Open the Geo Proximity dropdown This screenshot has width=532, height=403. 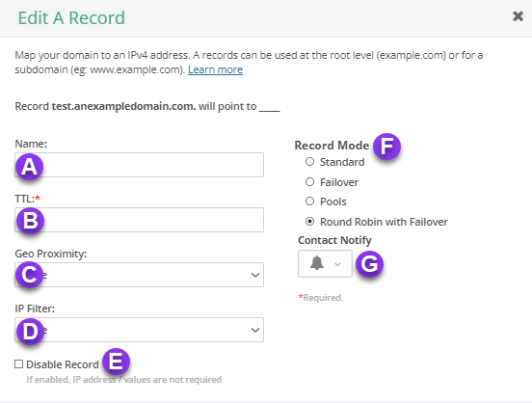coord(139,275)
